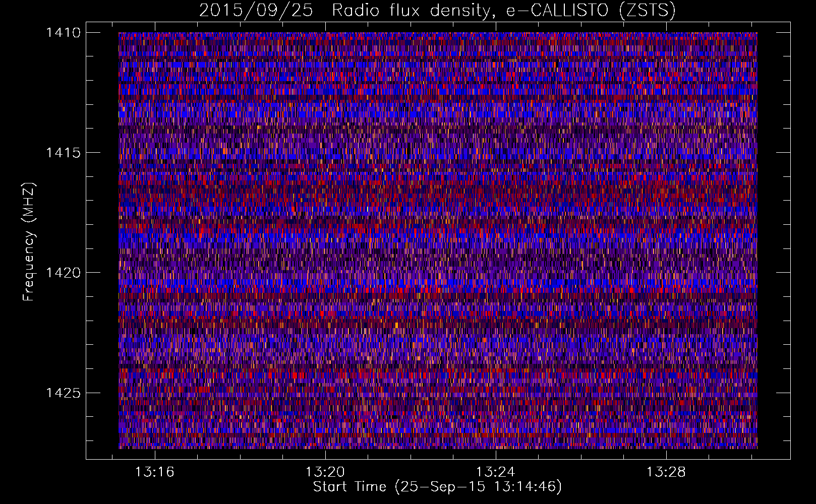Click the 'Frequency (MHZ)' axis label
The height and width of the screenshot is (504, 816).
pyautogui.click(x=29, y=242)
